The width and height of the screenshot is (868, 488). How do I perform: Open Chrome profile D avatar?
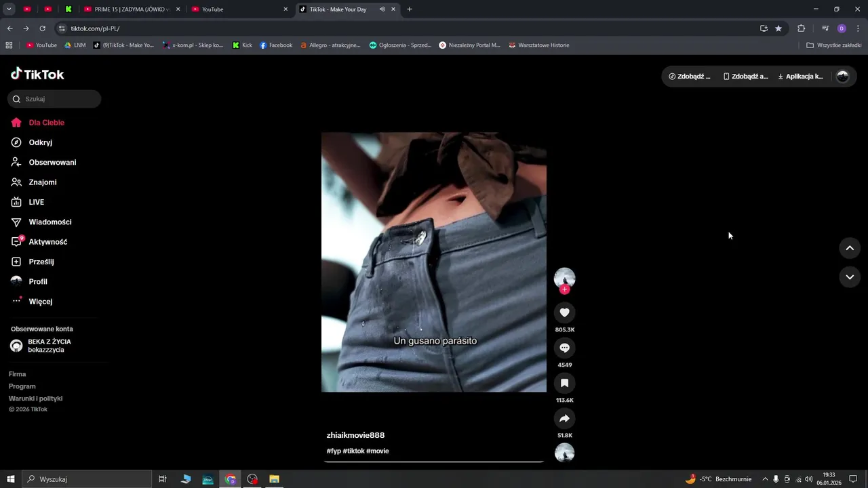coord(842,28)
